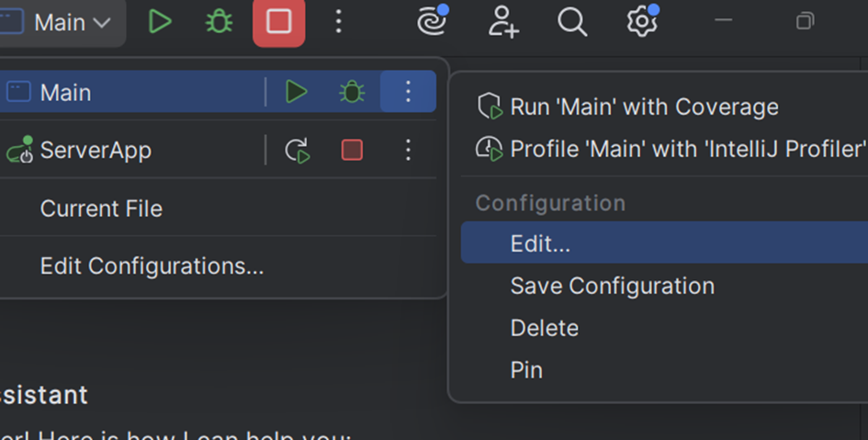Viewport: 868px width, 440px height.
Task: Open IDE settings gear icon
Action: 642,22
